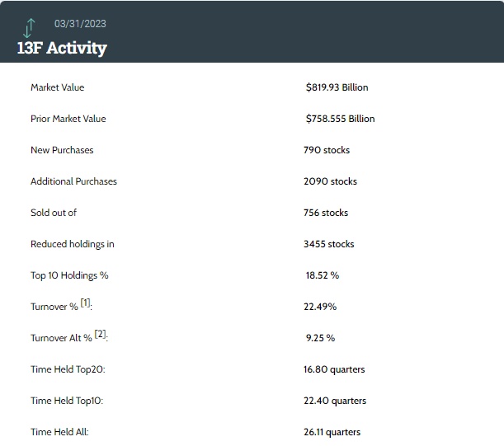This screenshot has height=446, width=504.
Task: Open footnote [1] next to Turnover %
Action: (x=86, y=304)
